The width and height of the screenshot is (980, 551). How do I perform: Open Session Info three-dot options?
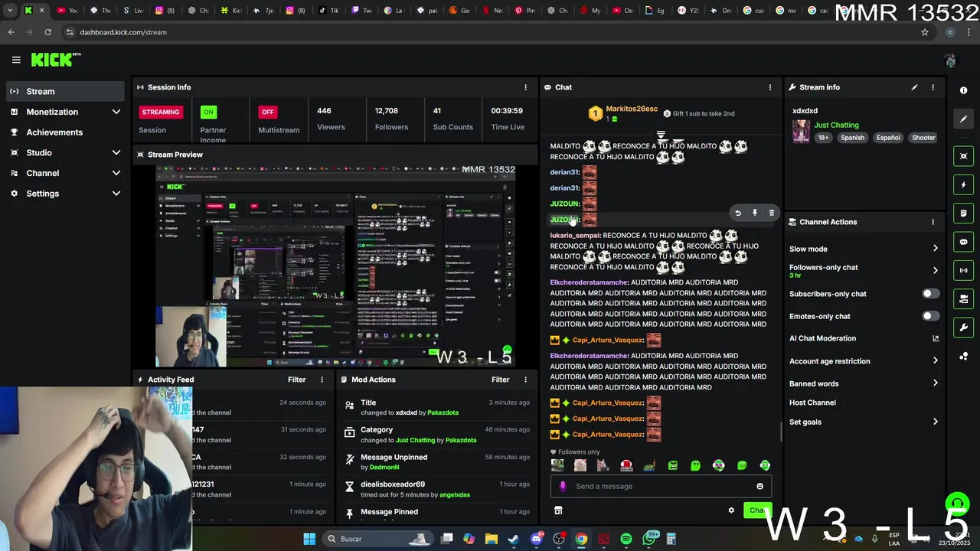pos(525,87)
